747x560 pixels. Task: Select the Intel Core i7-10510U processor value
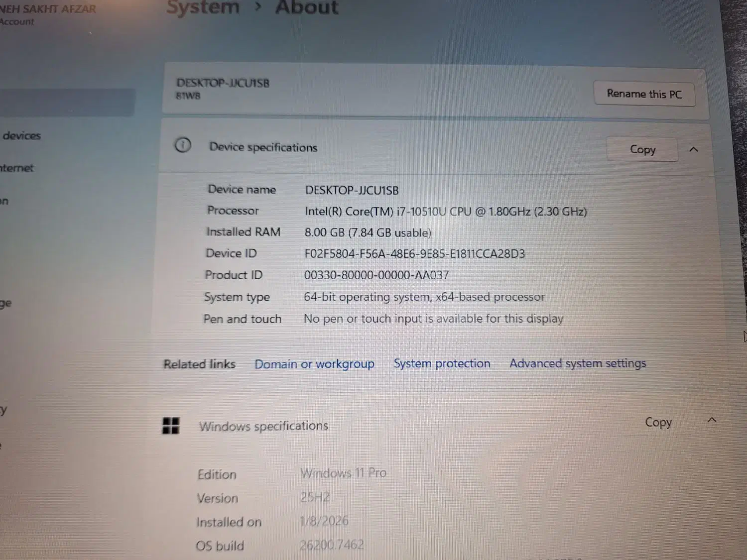coord(446,212)
